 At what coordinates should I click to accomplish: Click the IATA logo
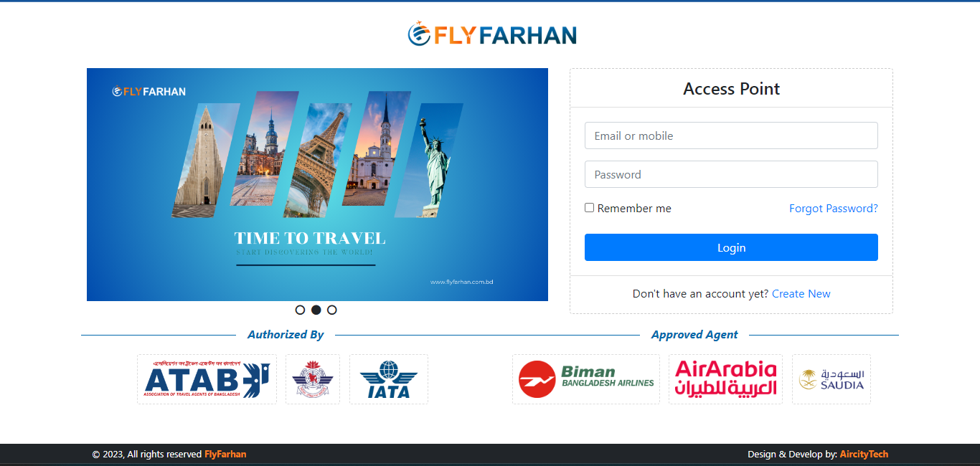pos(389,379)
